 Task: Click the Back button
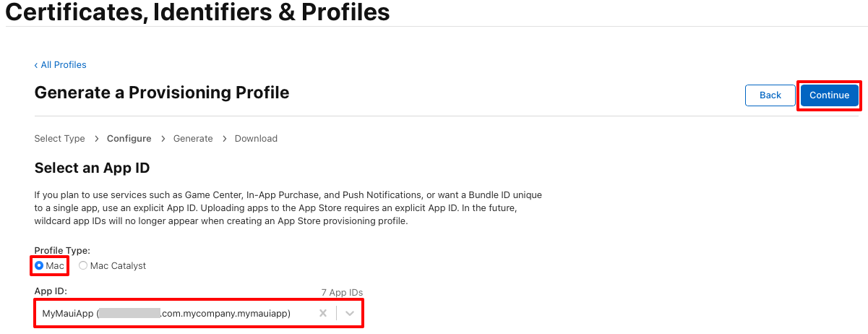tap(770, 95)
